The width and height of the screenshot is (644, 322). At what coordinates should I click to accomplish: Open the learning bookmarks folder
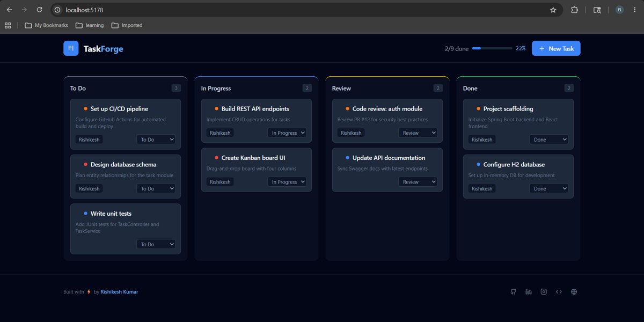(x=90, y=25)
